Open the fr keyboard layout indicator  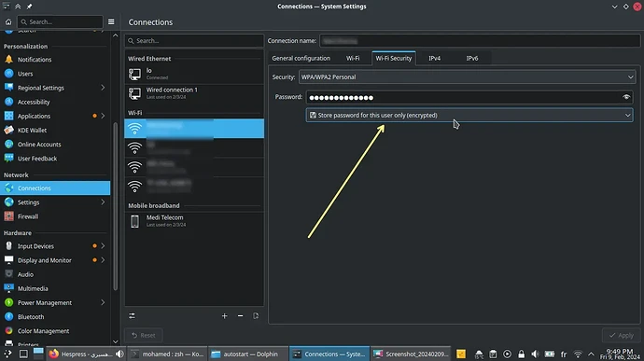[x=564, y=354]
